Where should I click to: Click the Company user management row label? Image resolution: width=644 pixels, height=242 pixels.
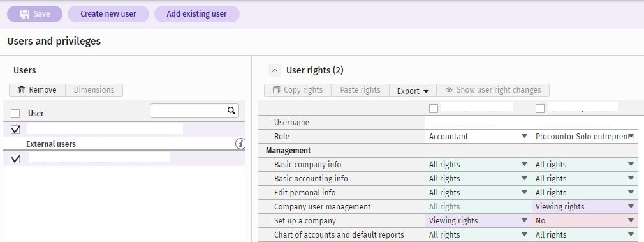click(323, 207)
